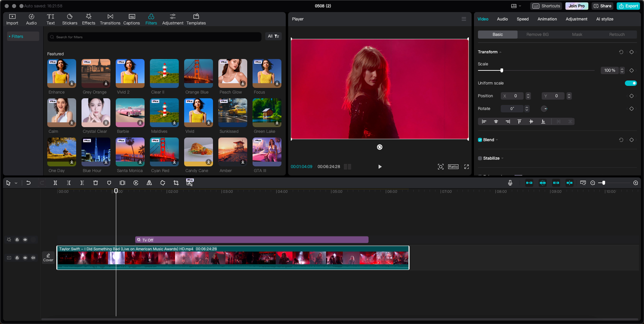The image size is (644, 324).
Task: Toggle the timeline cover preview icon beside zoom out
Action: [x=583, y=183]
